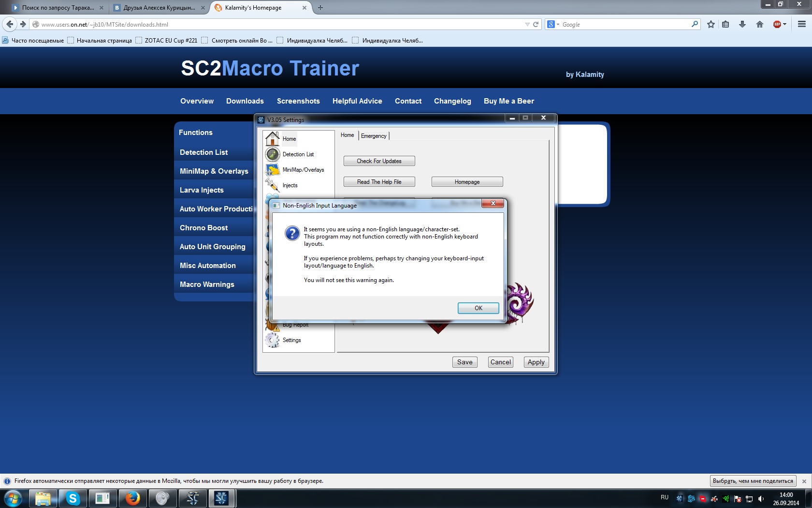
Task: Open the Settings gear icon in sidebar
Action: [273, 340]
